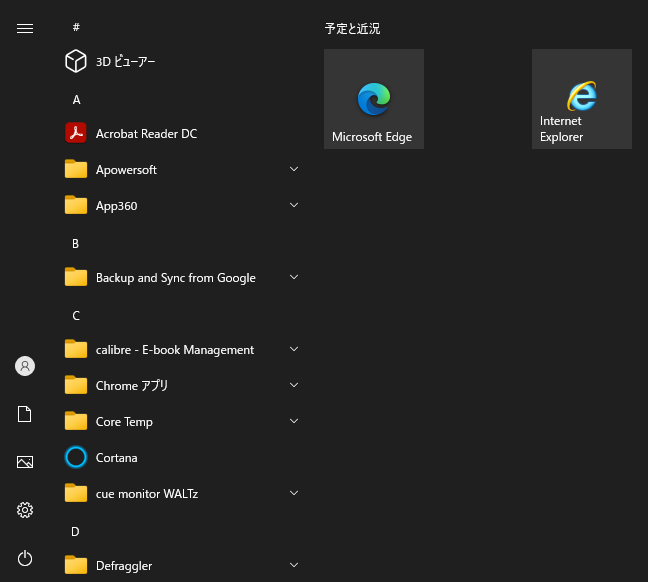
Task: Expand the cue monitor WALTz chevron
Action: coord(294,493)
